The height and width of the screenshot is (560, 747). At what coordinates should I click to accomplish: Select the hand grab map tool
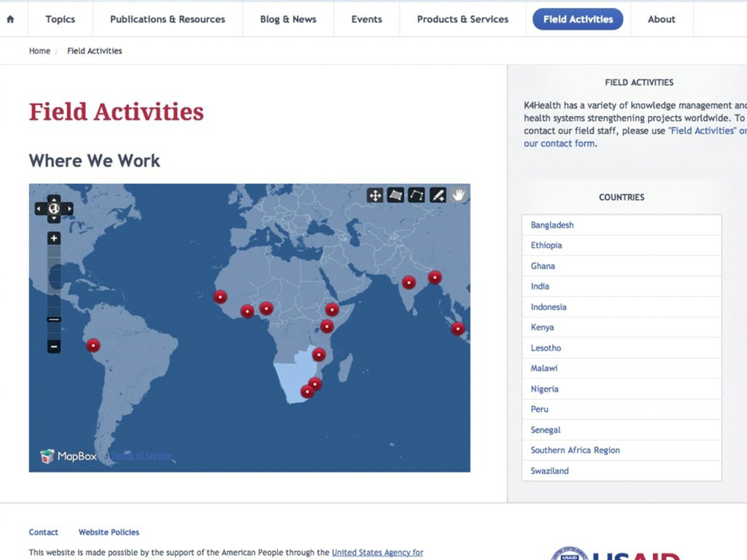459,195
